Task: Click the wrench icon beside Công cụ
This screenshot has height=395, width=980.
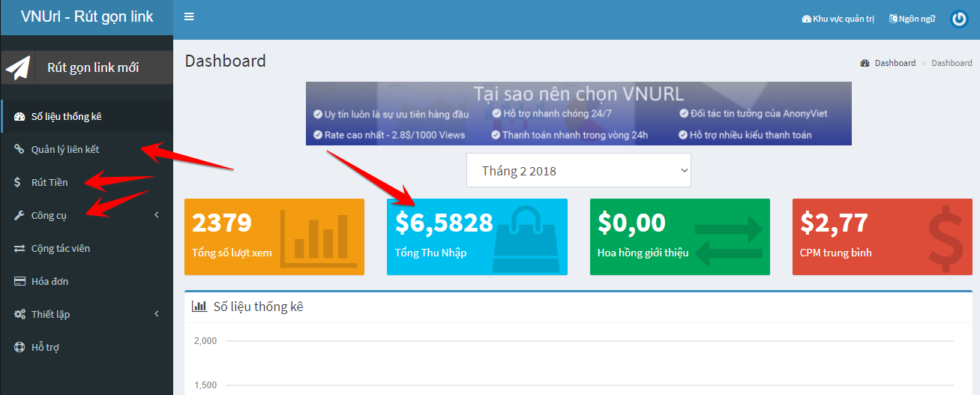Action: point(19,215)
